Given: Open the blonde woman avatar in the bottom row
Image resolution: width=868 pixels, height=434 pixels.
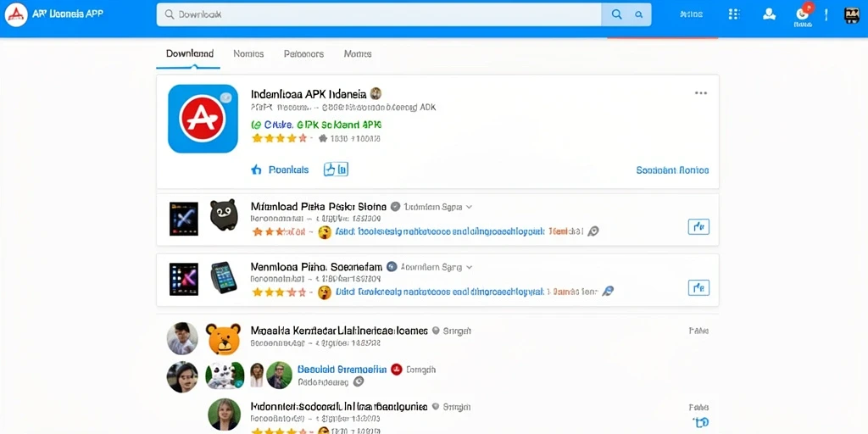Looking at the screenshot, I should click(x=224, y=415).
